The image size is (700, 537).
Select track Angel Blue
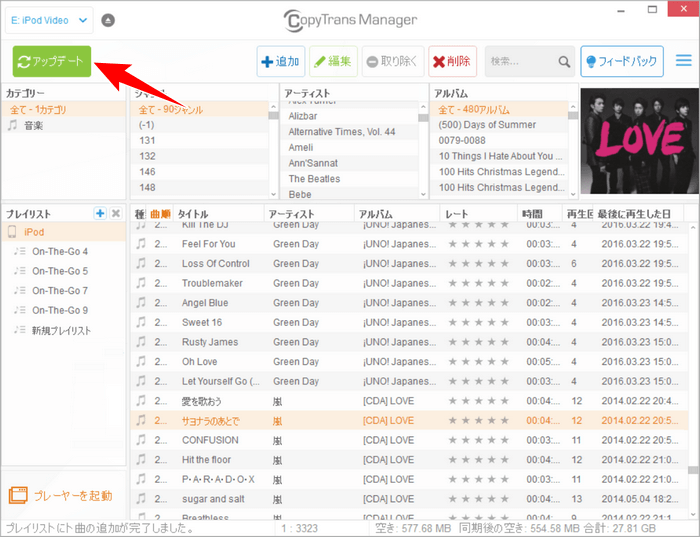point(409,303)
